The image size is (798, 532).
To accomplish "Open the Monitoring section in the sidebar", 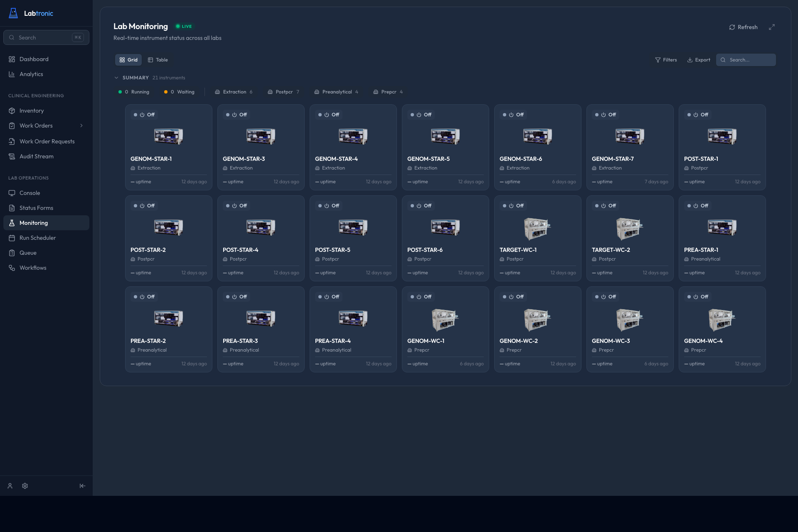I will coord(33,223).
